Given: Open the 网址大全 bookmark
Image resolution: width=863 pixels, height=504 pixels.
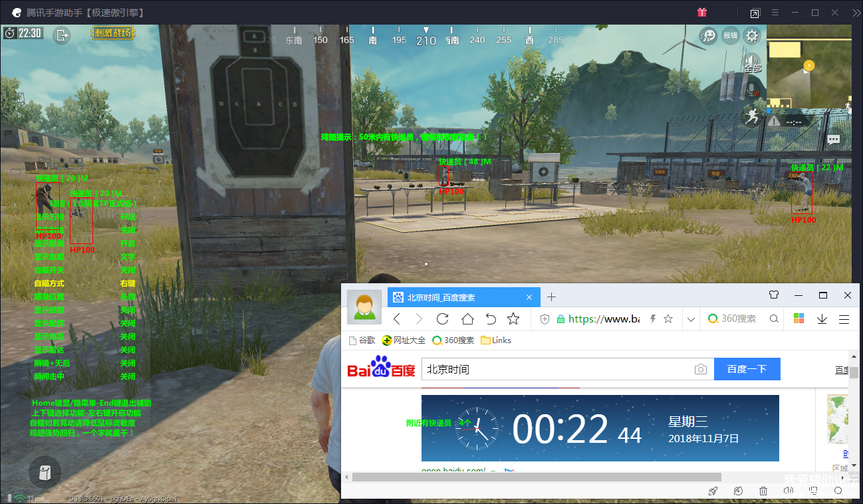Looking at the screenshot, I should [x=404, y=340].
